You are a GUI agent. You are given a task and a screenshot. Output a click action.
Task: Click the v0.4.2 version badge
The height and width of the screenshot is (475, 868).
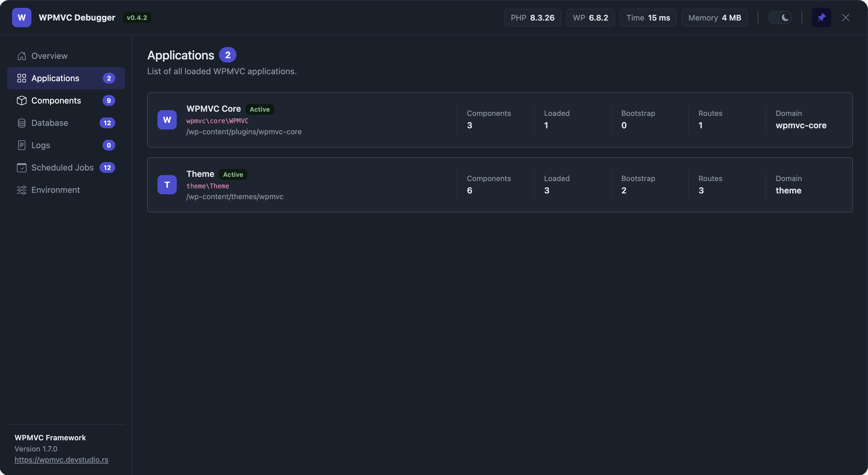[137, 18]
